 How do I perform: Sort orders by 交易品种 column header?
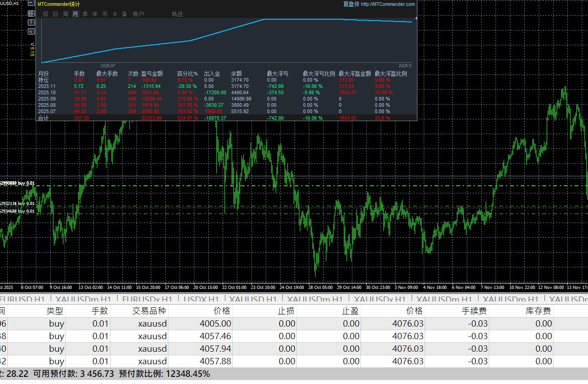click(149, 310)
